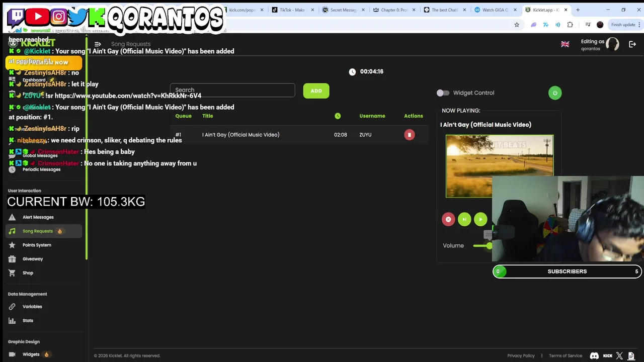Viewport: 644px width, 362px height.
Task: Toggle the Widget Control switch
Action: [x=443, y=93]
